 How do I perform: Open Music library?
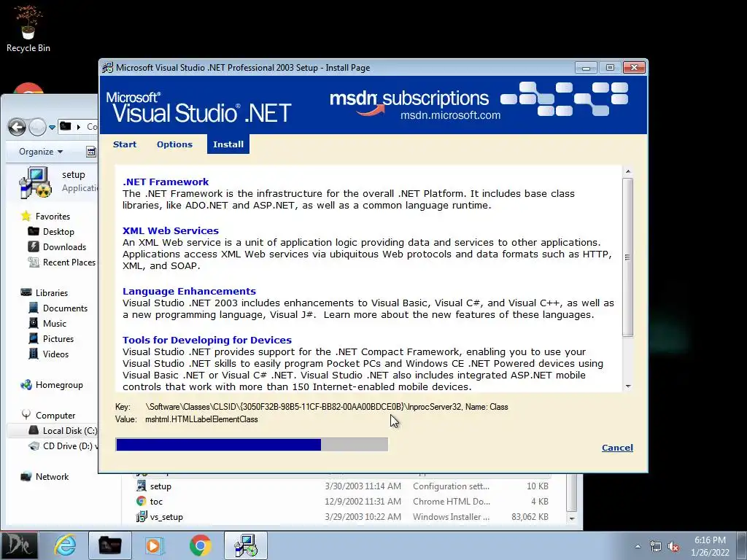(x=54, y=323)
